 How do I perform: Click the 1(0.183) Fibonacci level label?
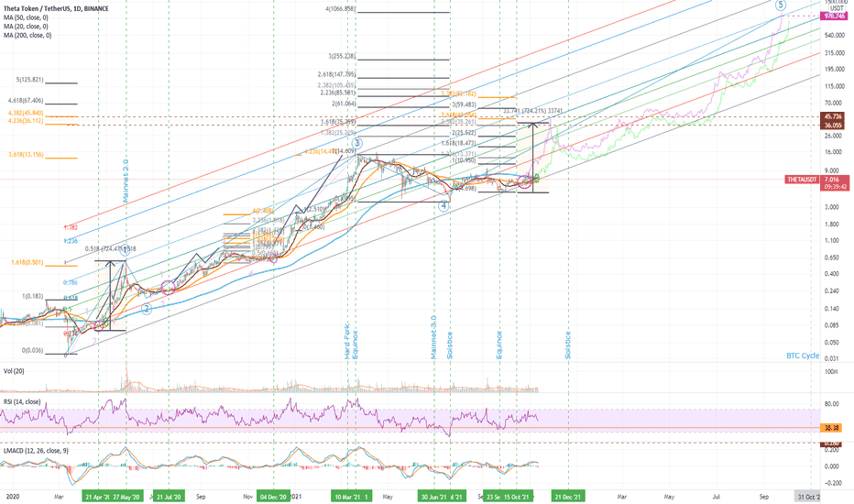(x=33, y=296)
